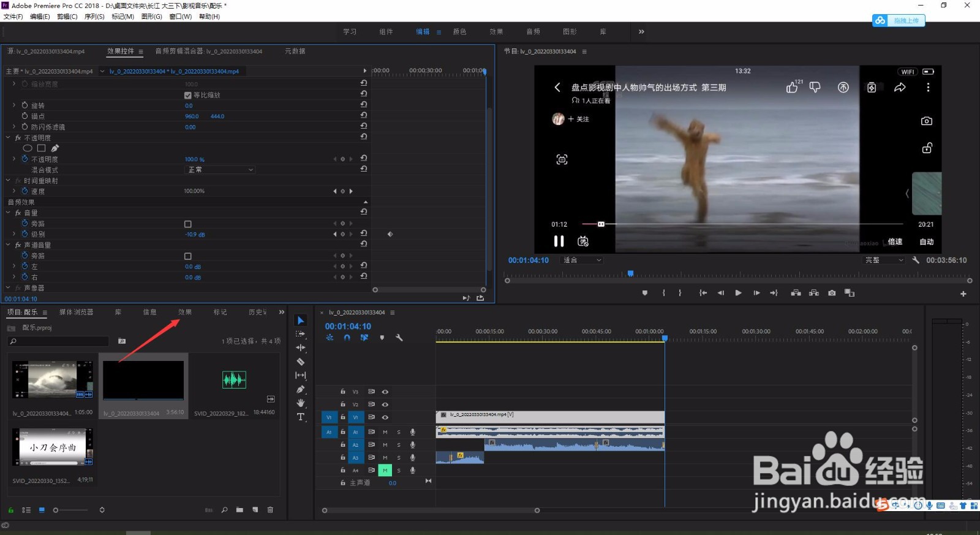The height and width of the screenshot is (535, 980).
Task: Open Program Monitor settings wrench
Action: pos(916,260)
